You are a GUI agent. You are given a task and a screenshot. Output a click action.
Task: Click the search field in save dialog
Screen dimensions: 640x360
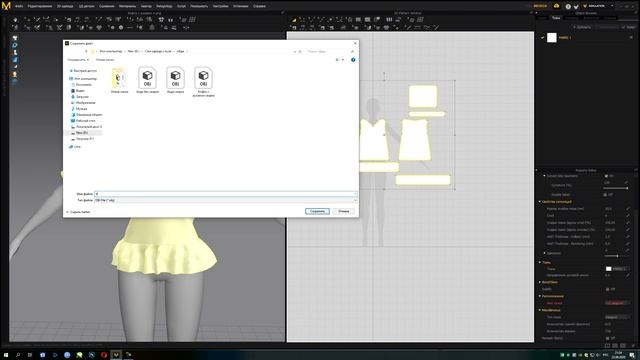click(x=329, y=51)
